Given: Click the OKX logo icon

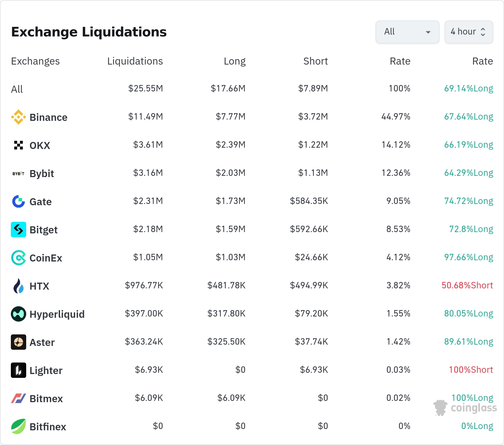Looking at the screenshot, I should coord(19,145).
